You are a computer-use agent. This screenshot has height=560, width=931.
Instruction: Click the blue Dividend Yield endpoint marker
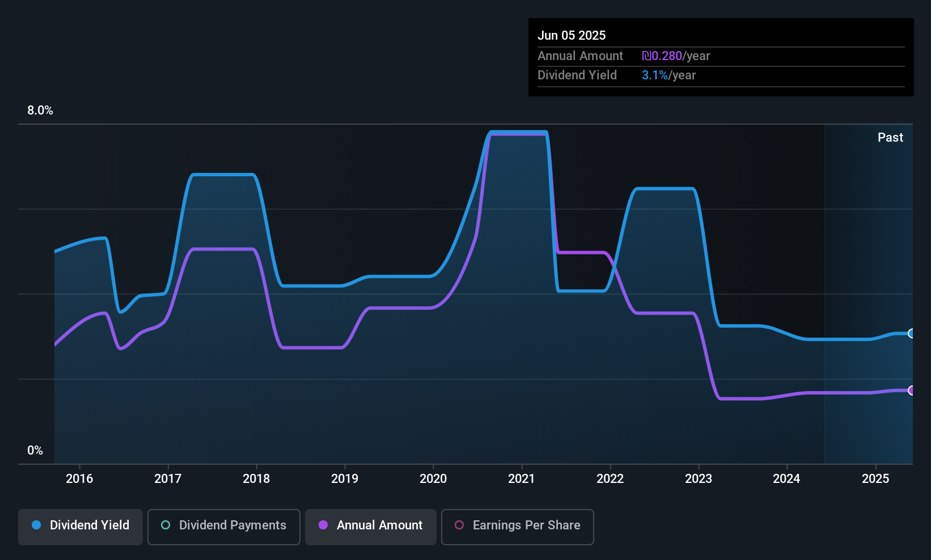(911, 333)
